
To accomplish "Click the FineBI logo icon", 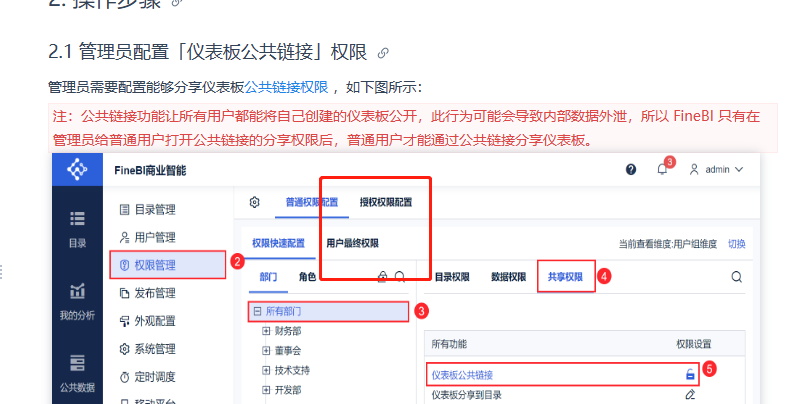I will click(77, 169).
